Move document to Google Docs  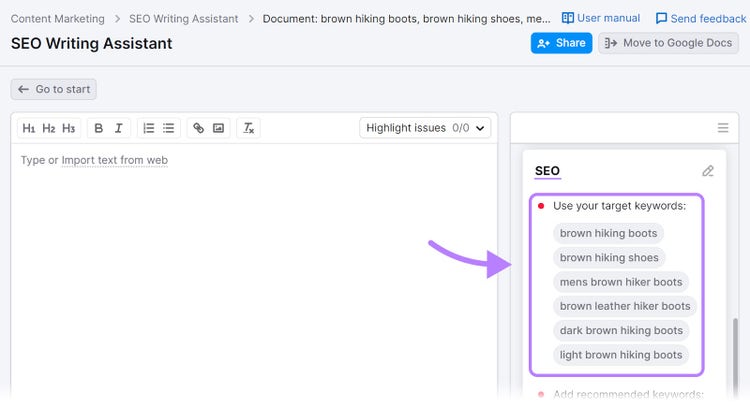click(x=668, y=43)
